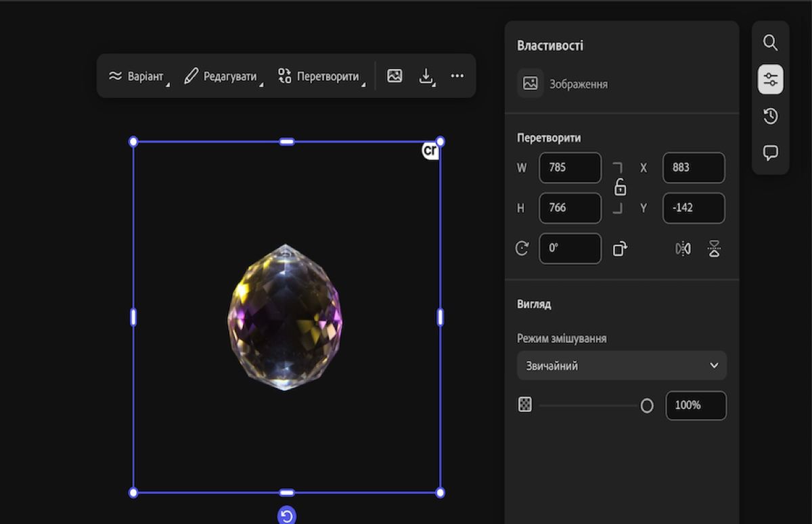Toggle the properties sliders panel icon
The width and height of the screenshot is (812, 524).
[x=770, y=79]
